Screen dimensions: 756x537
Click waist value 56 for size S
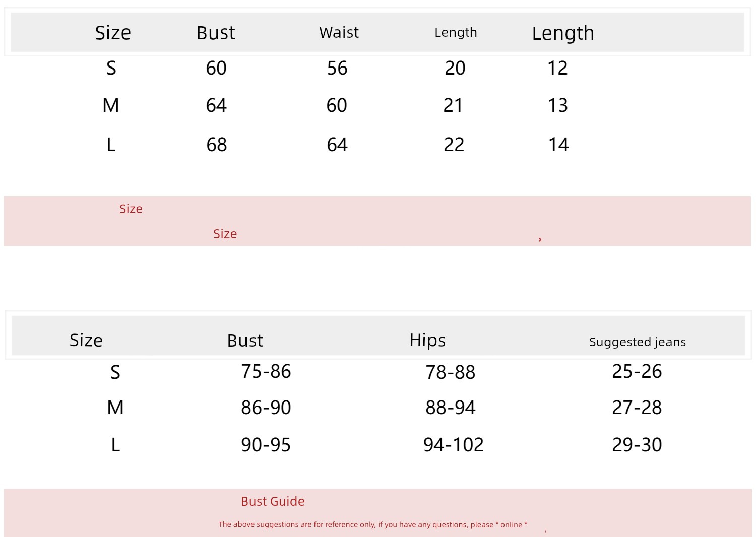[337, 68]
